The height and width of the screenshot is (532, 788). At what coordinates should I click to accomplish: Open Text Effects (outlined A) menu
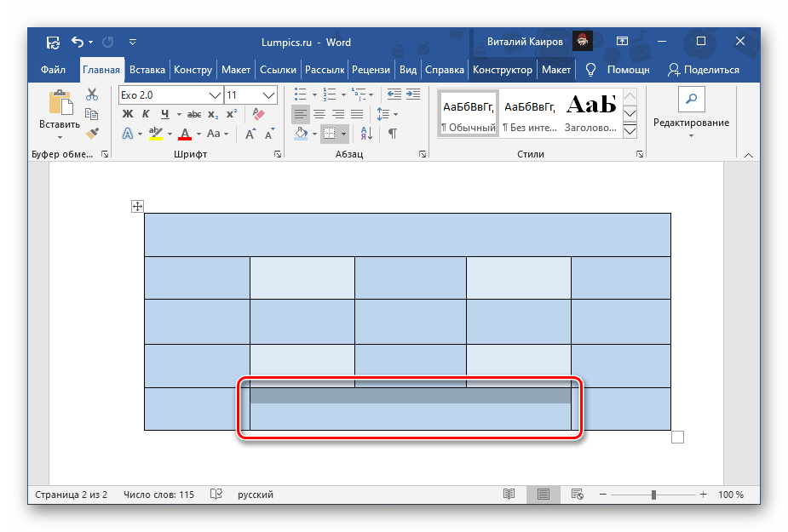(128, 134)
